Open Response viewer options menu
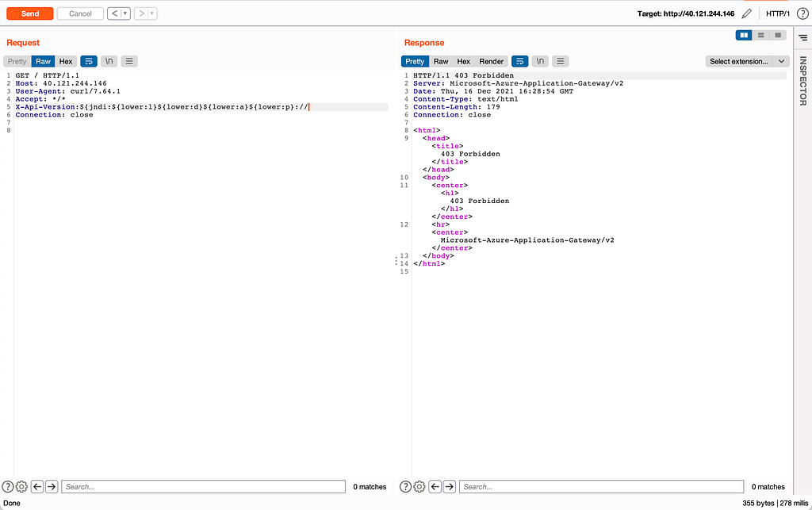 pos(561,61)
